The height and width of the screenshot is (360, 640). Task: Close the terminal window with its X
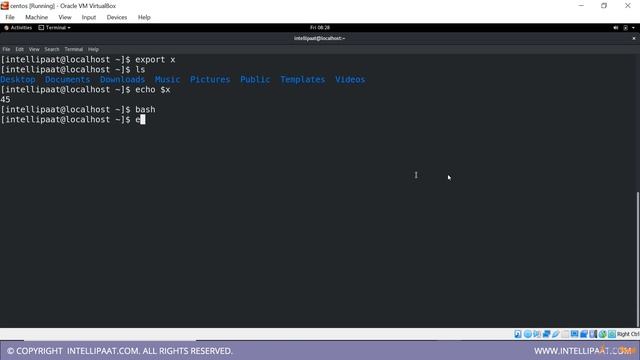[633, 38]
